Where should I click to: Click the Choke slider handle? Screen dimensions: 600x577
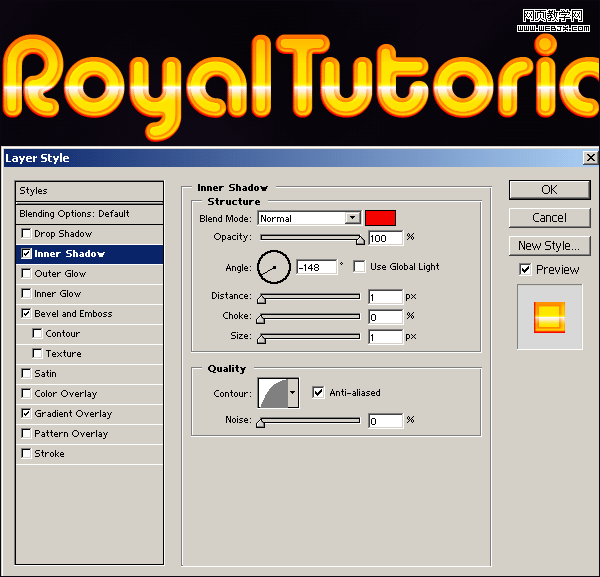[261, 319]
